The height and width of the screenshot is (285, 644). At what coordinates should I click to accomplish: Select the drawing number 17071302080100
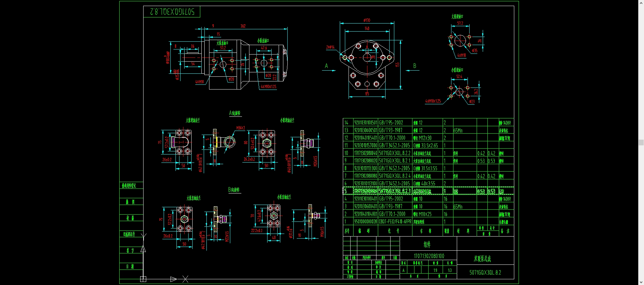(x=429, y=256)
